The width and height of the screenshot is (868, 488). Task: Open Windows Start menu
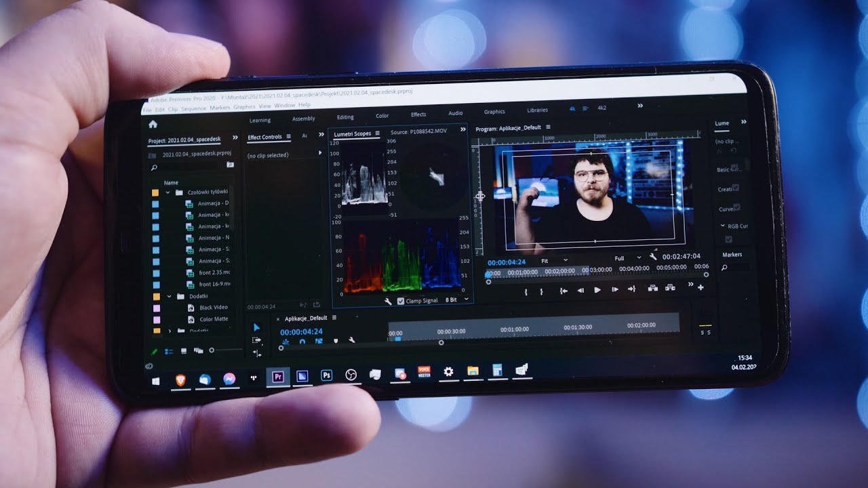155,382
